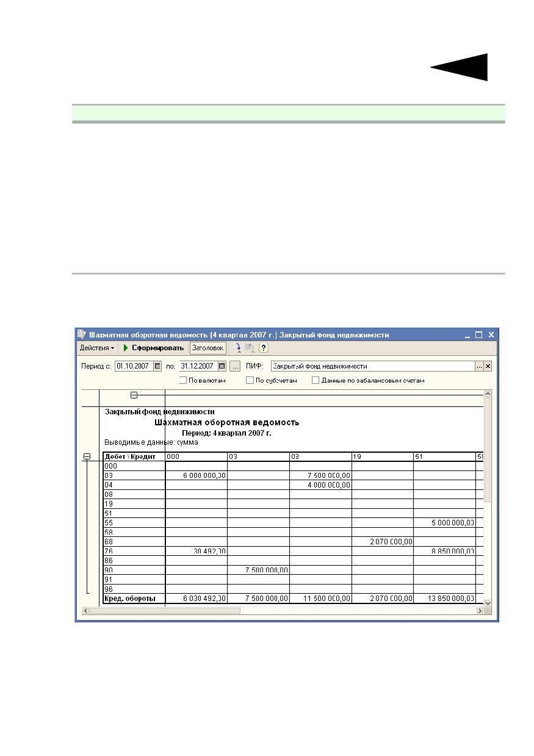Click the vertical scrollbar down arrow

488,602
